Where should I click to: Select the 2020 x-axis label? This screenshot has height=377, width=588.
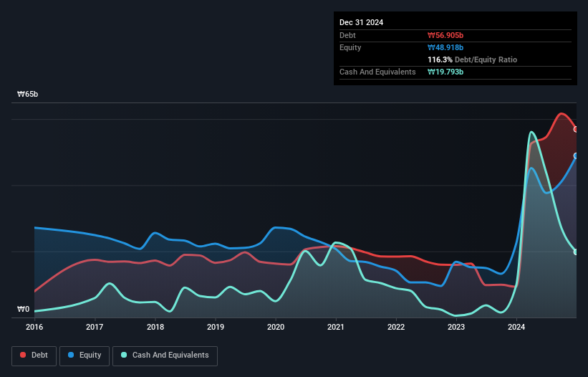coord(276,327)
